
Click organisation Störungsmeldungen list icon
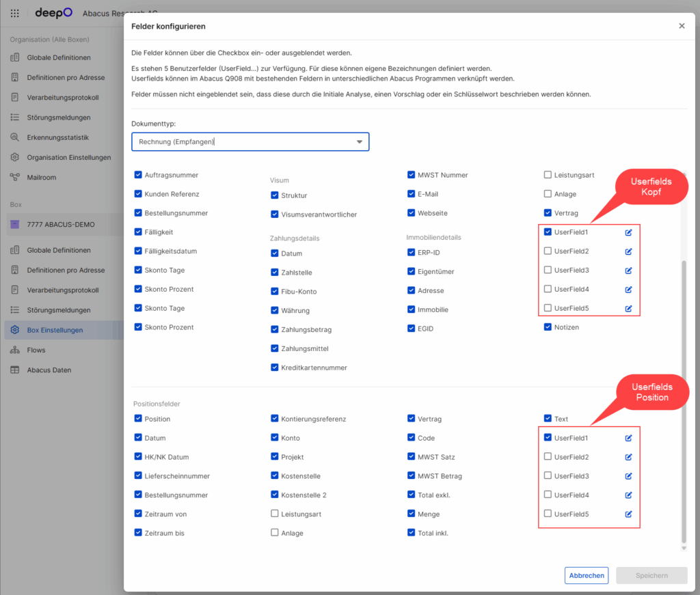(15, 117)
